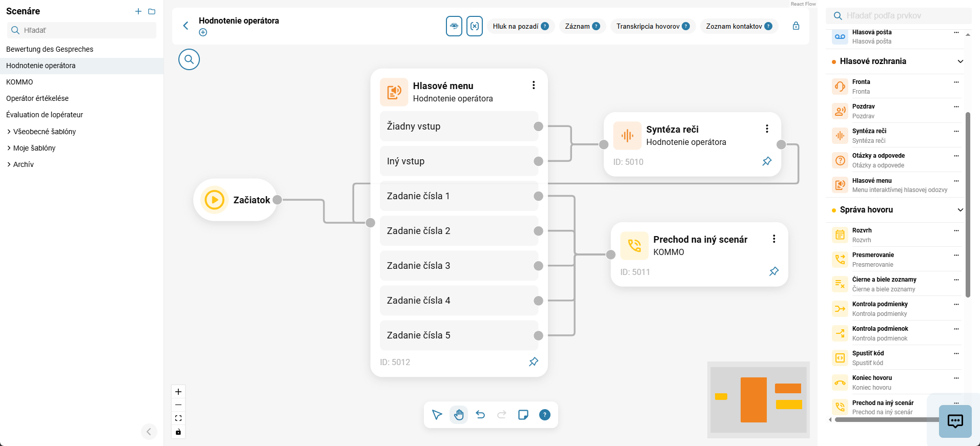Screen dimensions: 980x446
Task: Click the lock icon in header
Action: pyautogui.click(x=796, y=26)
